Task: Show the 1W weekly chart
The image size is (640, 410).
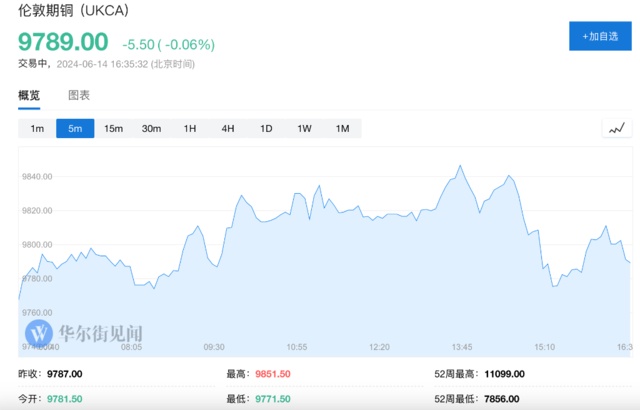Action: click(x=304, y=128)
